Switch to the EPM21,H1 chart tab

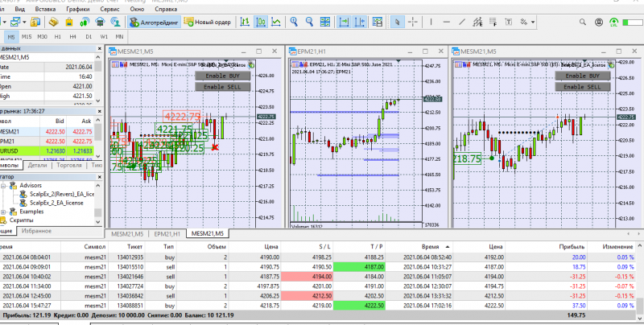pos(167,233)
